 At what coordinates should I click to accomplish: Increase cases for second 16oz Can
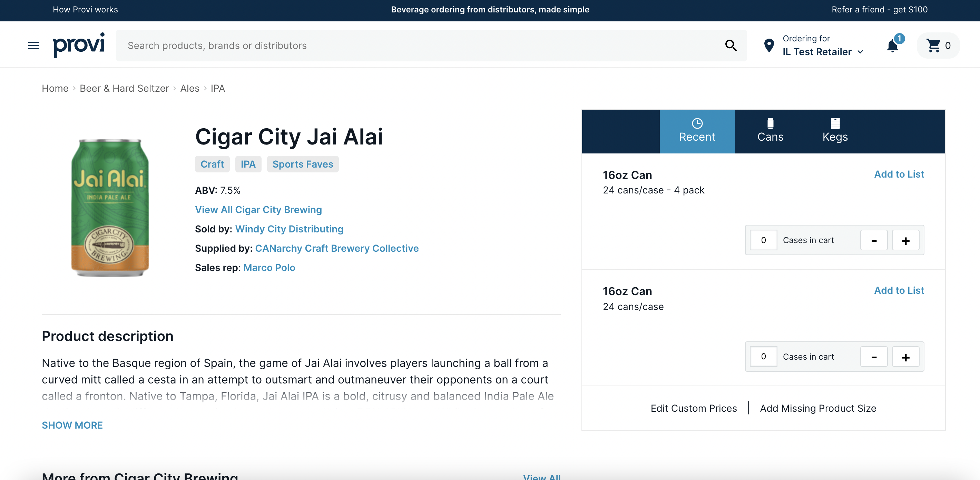coord(905,357)
